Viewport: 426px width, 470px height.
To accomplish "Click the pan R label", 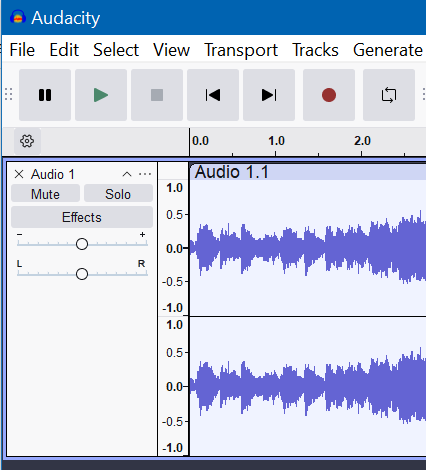I will coord(142,264).
